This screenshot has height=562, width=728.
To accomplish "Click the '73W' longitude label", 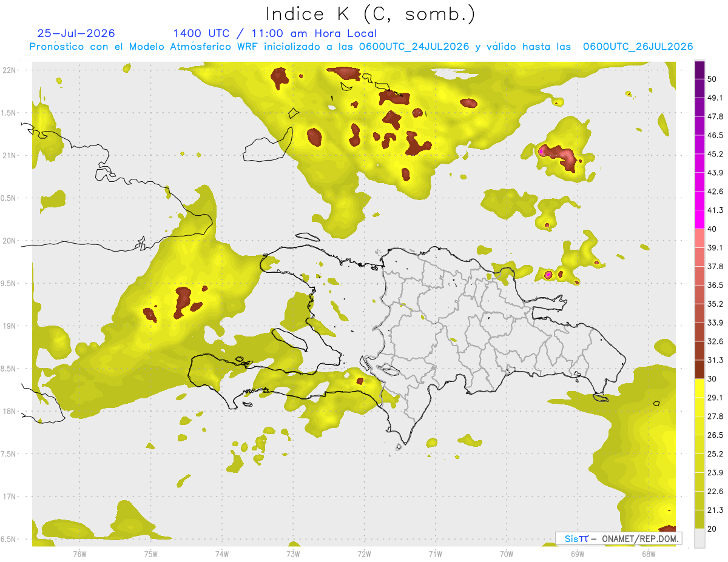I will coord(293,554).
